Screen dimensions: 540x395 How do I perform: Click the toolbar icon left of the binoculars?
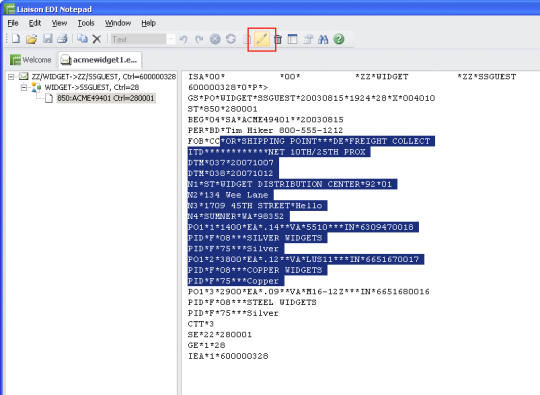308,39
